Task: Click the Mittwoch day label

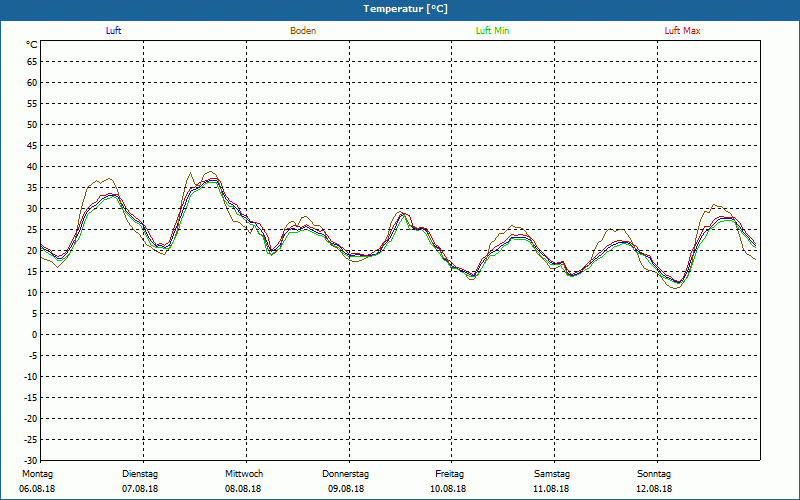Action: [244, 474]
